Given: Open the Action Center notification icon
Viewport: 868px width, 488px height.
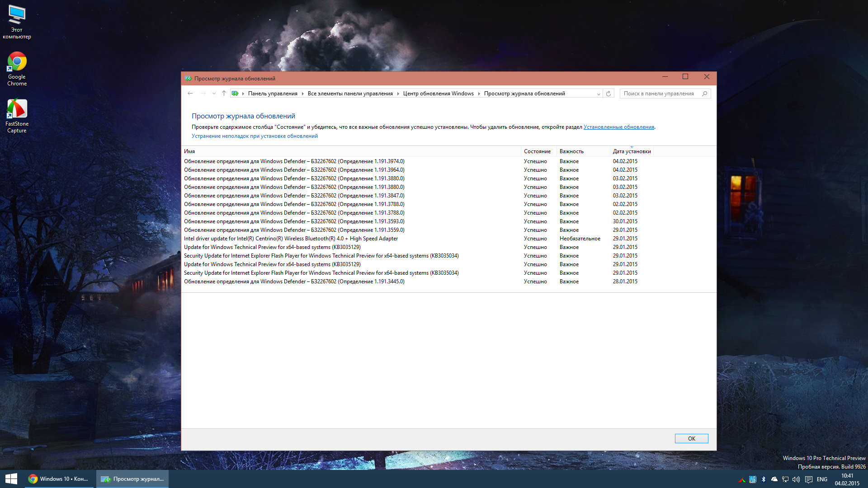Looking at the screenshot, I should point(809,479).
